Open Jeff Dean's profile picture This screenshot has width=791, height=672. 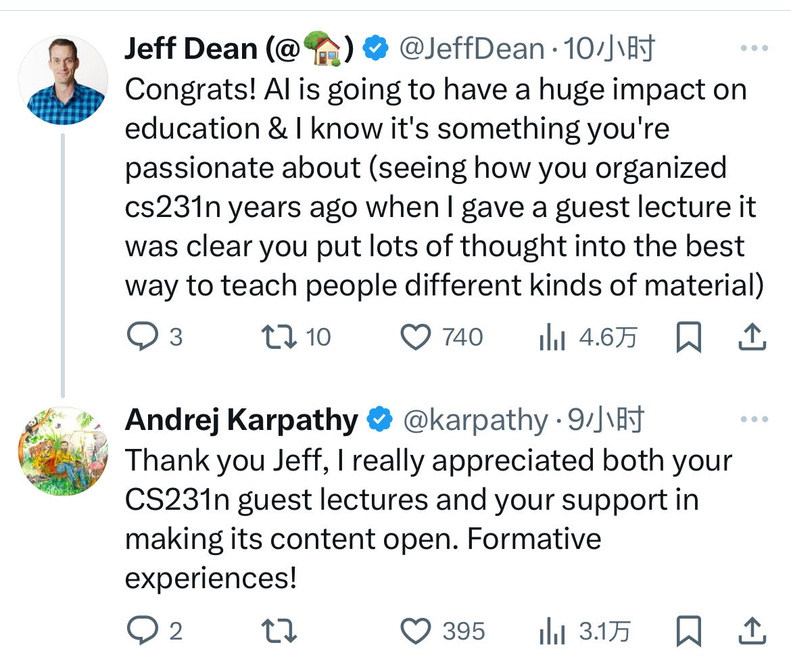pos(63,80)
